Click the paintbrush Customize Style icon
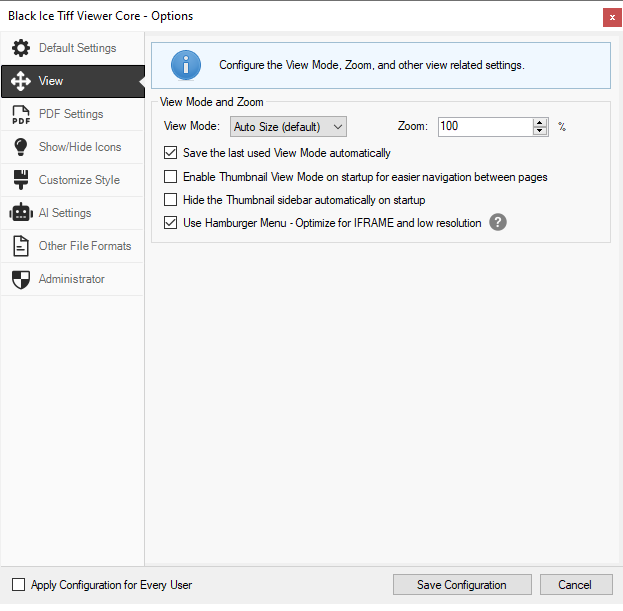Screen dimensions: 623x611 pos(21,180)
